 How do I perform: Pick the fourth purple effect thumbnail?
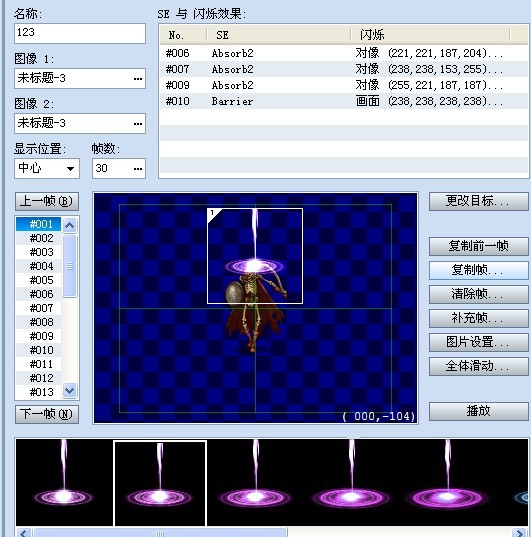[351, 482]
